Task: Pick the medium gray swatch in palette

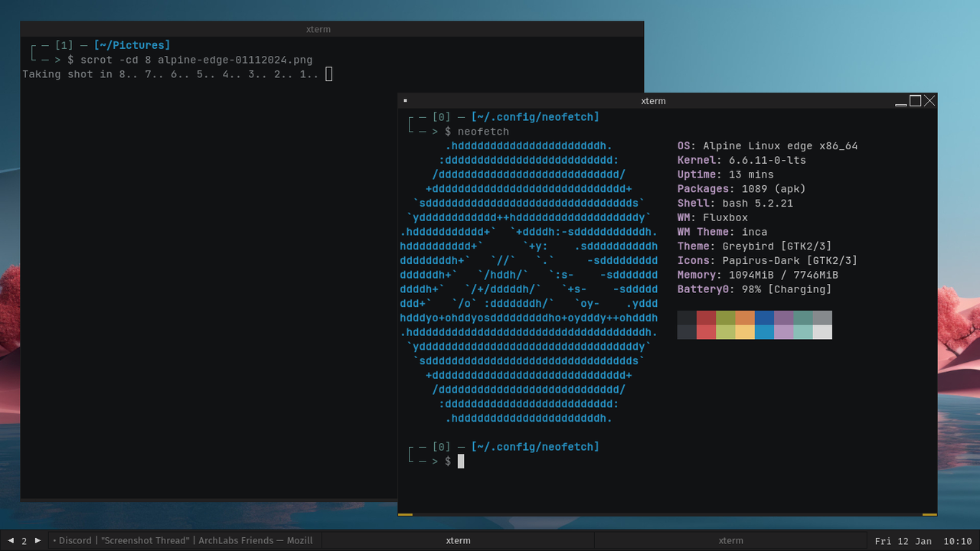Action: click(x=822, y=318)
